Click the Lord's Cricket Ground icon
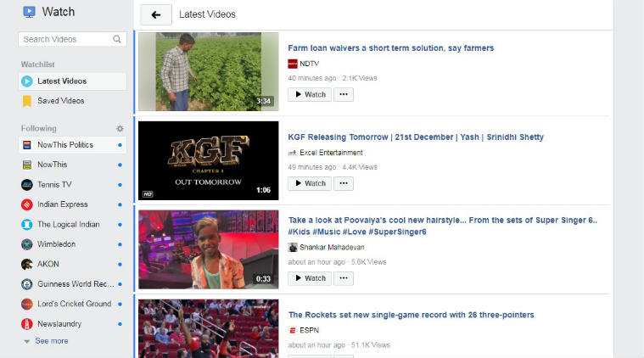The height and width of the screenshot is (358, 644). pyautogui.click(x=27, y=305)
